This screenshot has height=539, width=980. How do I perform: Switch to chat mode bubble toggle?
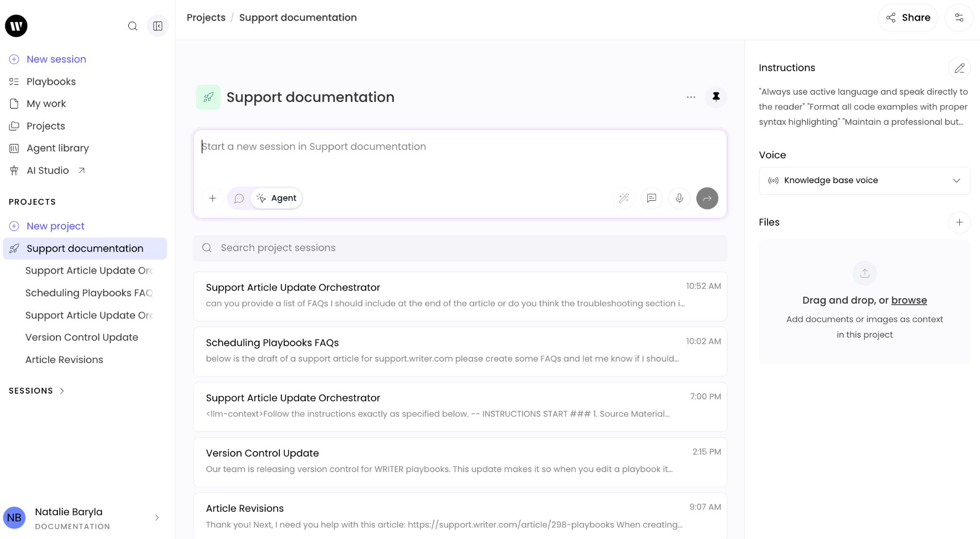click(239, 198)
